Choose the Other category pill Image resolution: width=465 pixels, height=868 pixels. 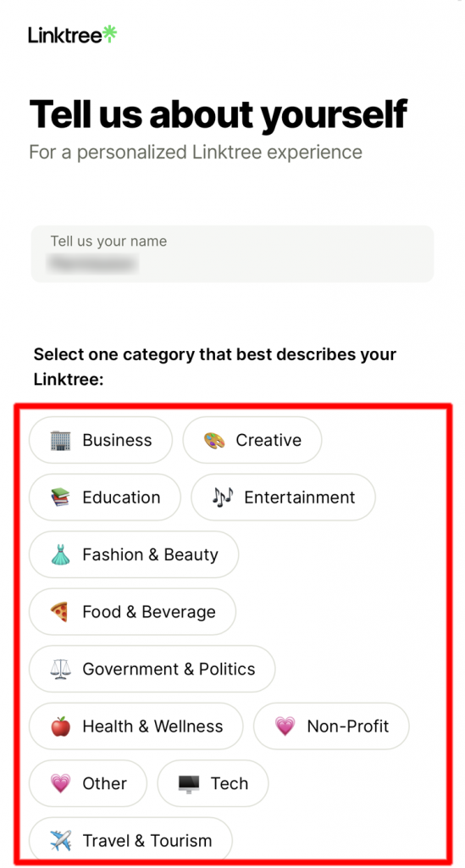click(x=88, y=783)
